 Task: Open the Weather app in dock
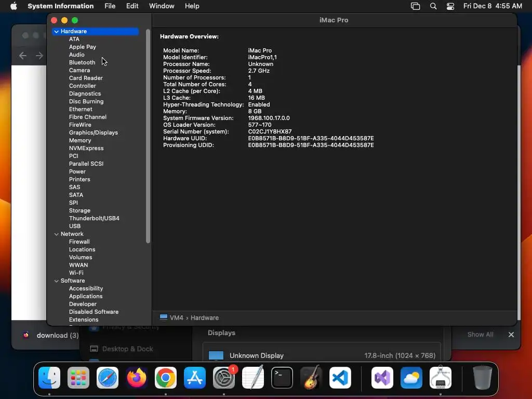[411, 377]
